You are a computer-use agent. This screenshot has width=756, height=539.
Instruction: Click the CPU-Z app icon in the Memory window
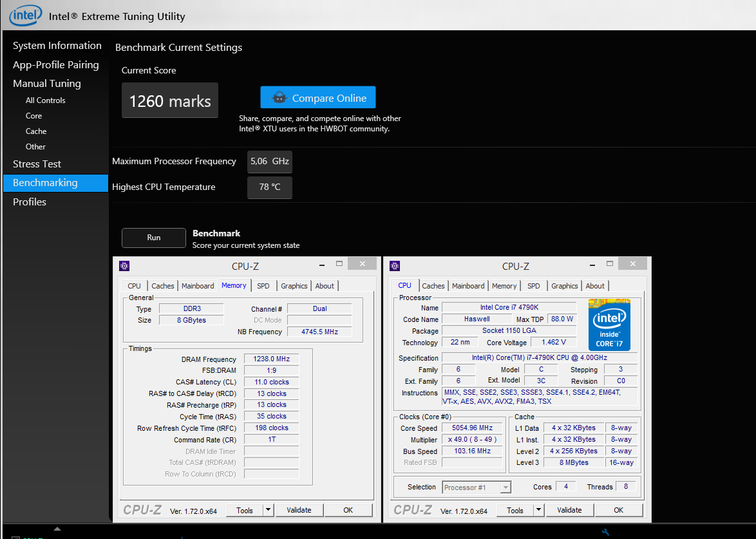coord(124,266)
